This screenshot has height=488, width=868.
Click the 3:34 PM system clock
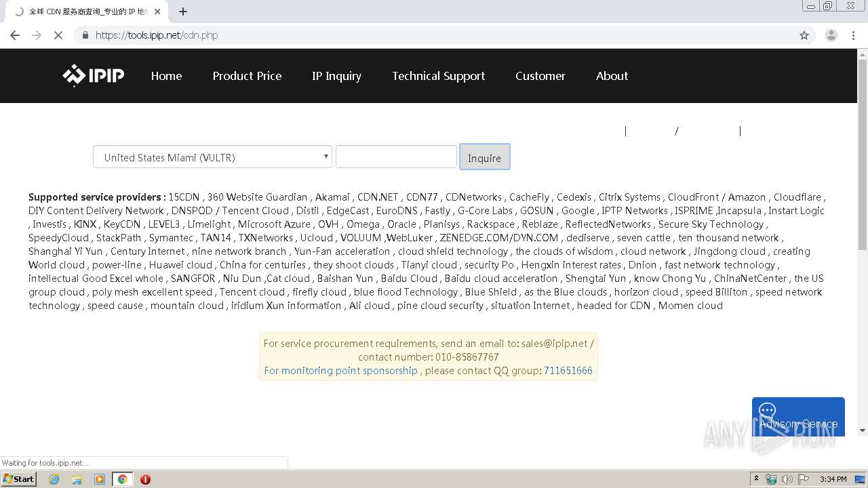pyautogui.click(x=833, y=479)
